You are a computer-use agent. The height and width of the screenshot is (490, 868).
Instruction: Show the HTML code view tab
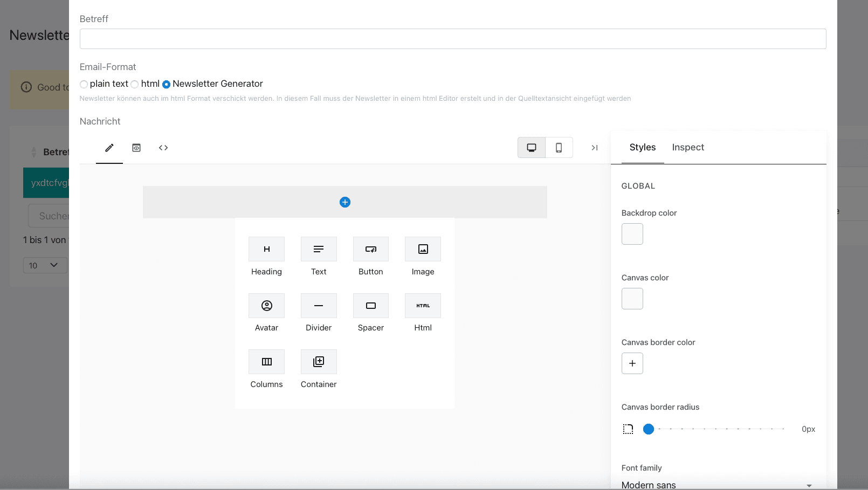163,148
